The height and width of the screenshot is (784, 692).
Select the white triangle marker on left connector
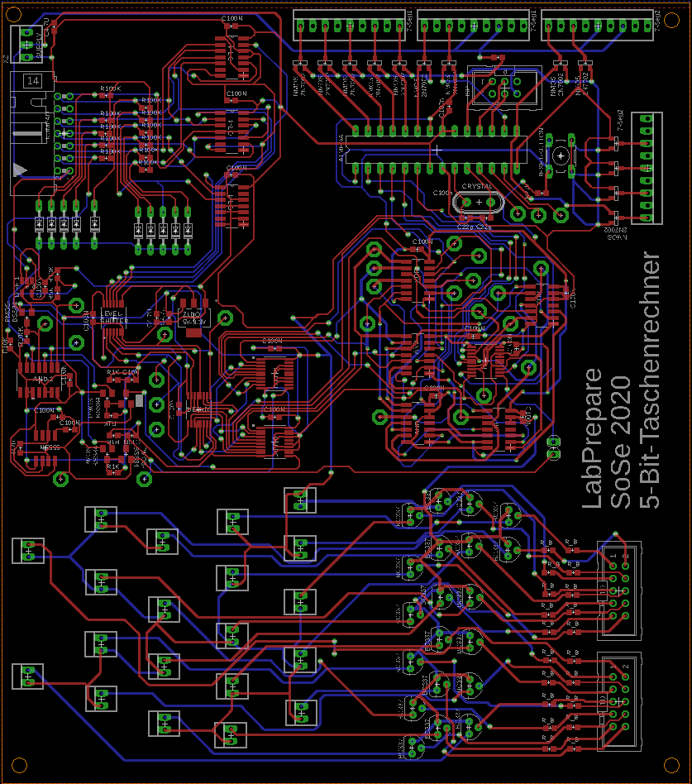click(20, 170)
